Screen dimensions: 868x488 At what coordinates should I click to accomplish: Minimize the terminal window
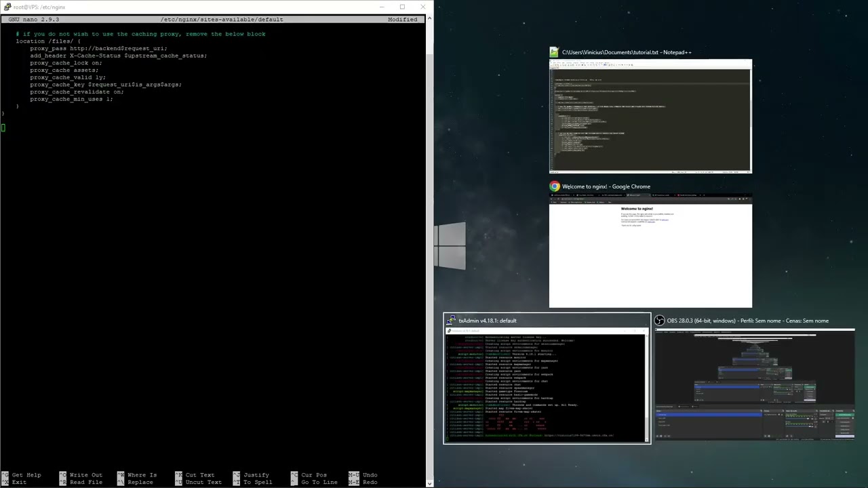[x=382, y=7]
